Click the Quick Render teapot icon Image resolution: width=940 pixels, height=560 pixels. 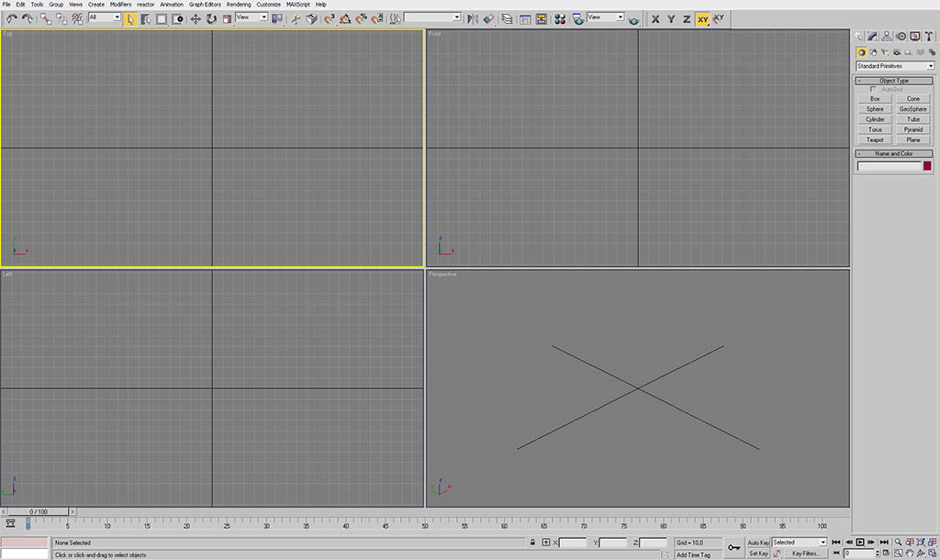pos(633,18)
